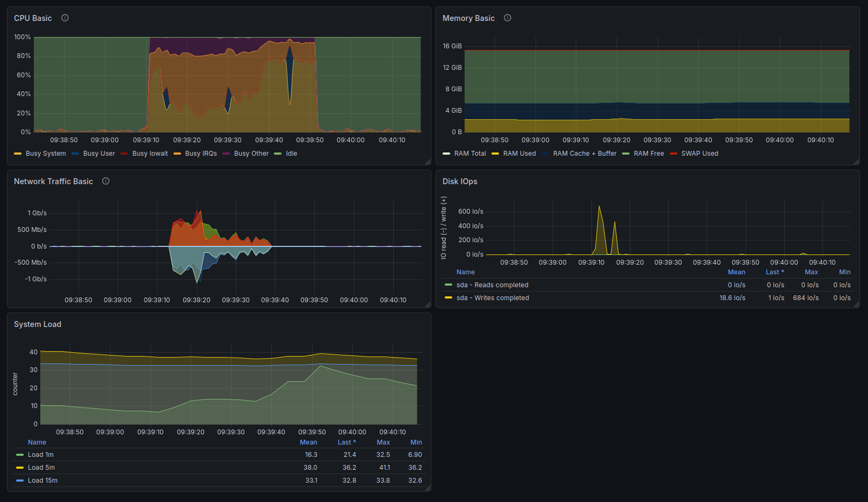Grab the Disk IOps panel resize handle

point(857,305)
